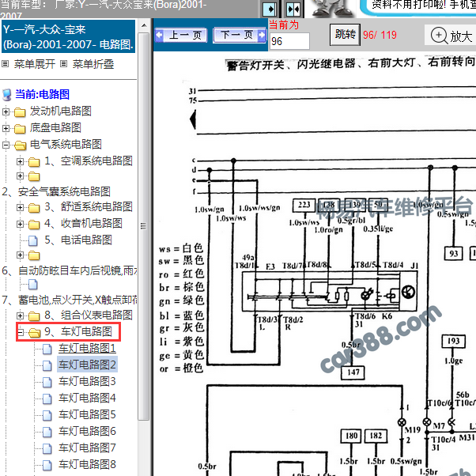Click the 跳转 jump button
The width and height of the screenshot is (476, 476).
(x=346, y=35)
